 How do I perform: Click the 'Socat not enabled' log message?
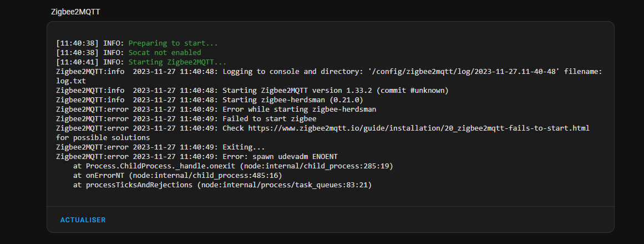pyautogui.click(x=165, y=53)
